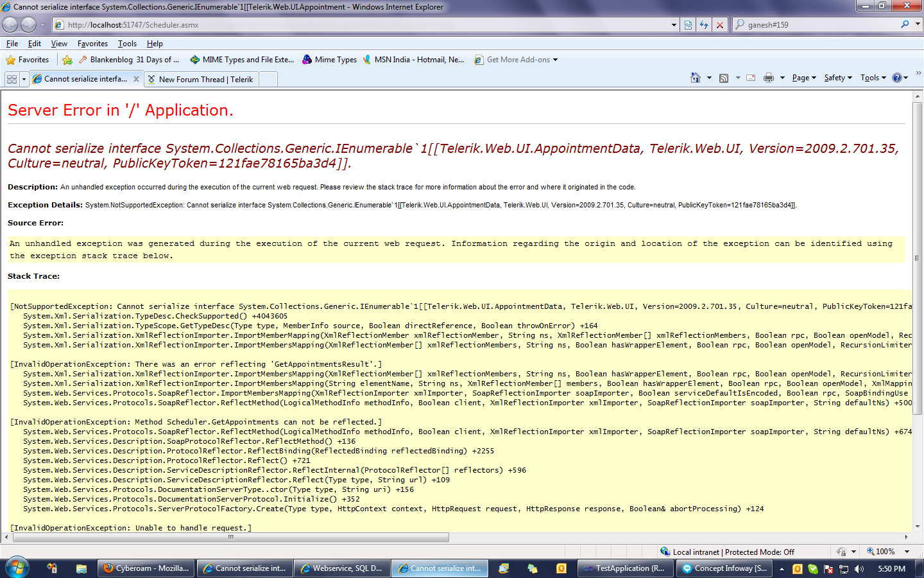Open the Tools menu in the menu bar
Viewport: 924px width, 578px height.
coord(127,44)
